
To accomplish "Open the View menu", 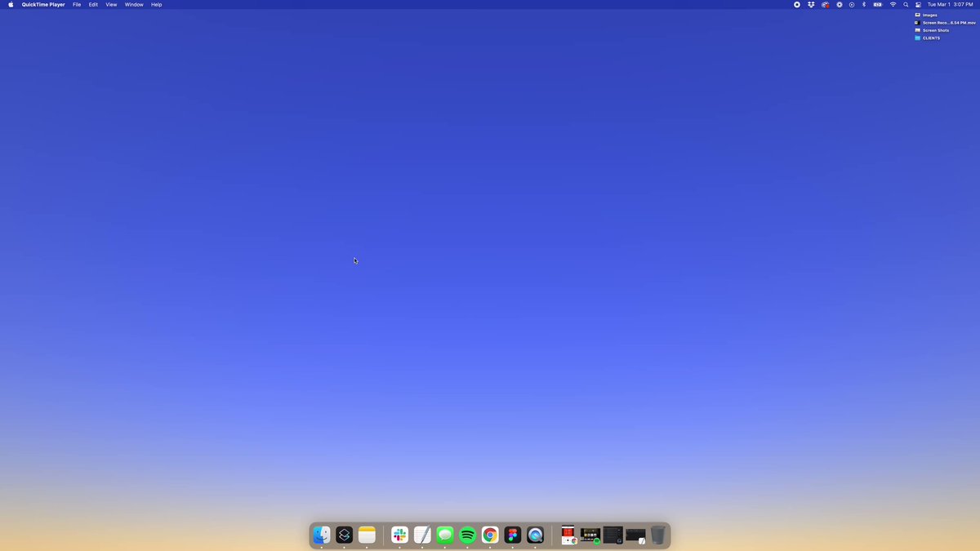I will [x=111, y=5].
